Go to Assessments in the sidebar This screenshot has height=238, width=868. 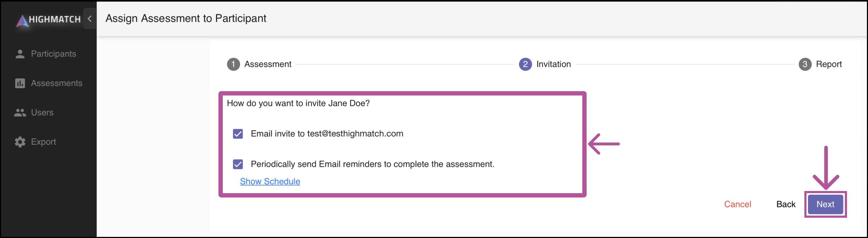tap(56, 83)
